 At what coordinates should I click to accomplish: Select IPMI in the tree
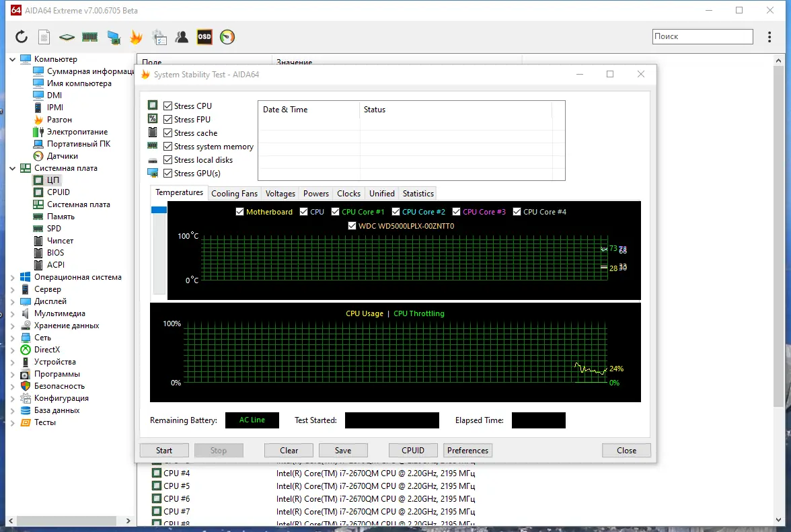(x=54, y=108)
